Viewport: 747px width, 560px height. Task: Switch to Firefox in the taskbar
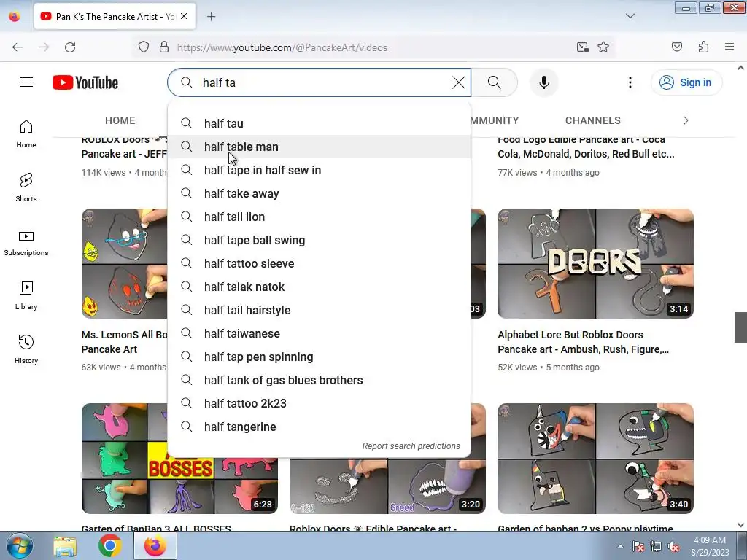coord(155,545)
